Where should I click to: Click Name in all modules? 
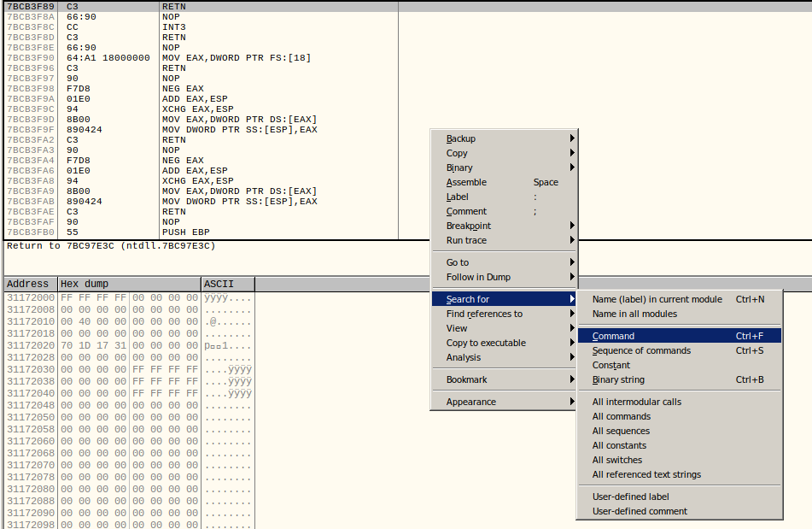634,314
